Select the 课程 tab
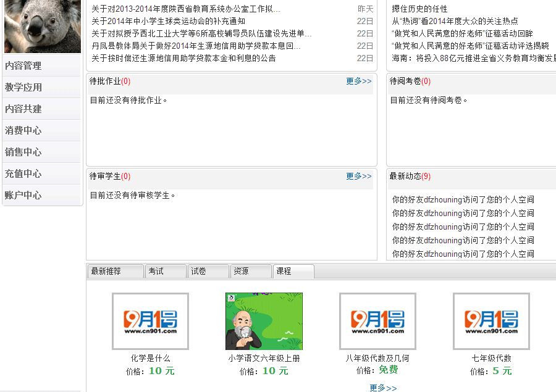The width and height of the screenshot is (556, 392). coord(284,271)
